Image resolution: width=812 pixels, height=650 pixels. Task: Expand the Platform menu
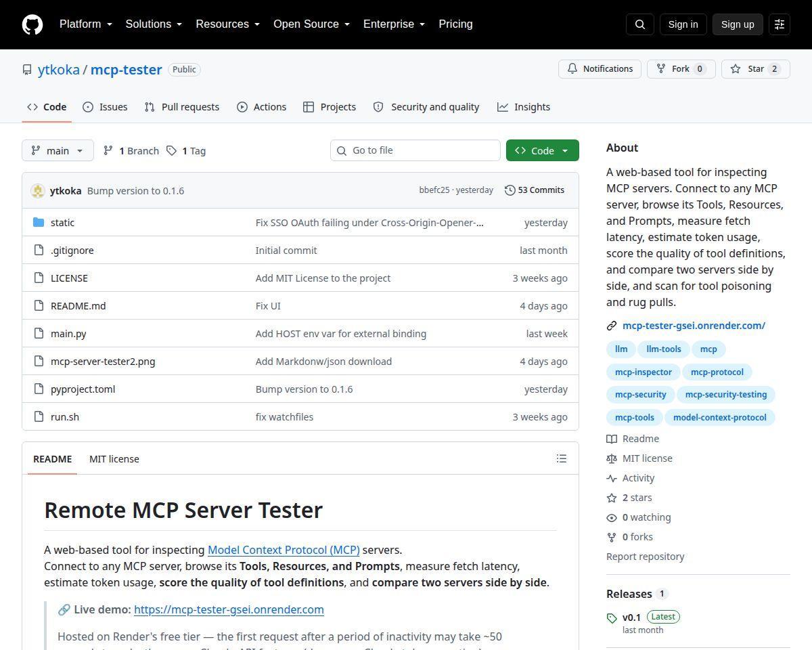[x=86, y=24]
